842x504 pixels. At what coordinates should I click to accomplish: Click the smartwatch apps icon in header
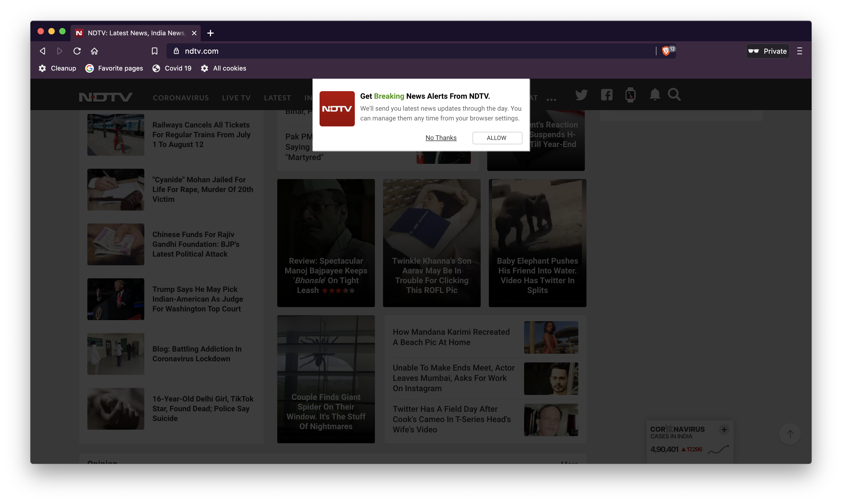click(630, 95)
